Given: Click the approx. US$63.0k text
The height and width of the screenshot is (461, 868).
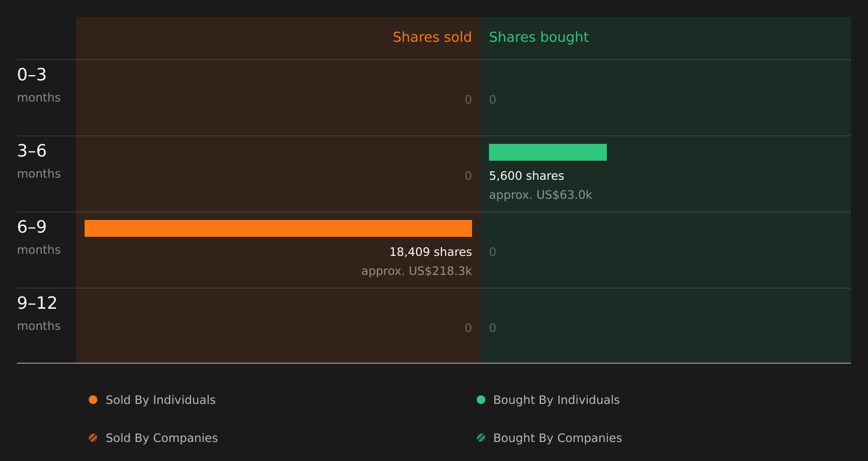Looking at the screenshot, I should coord(540,195).
